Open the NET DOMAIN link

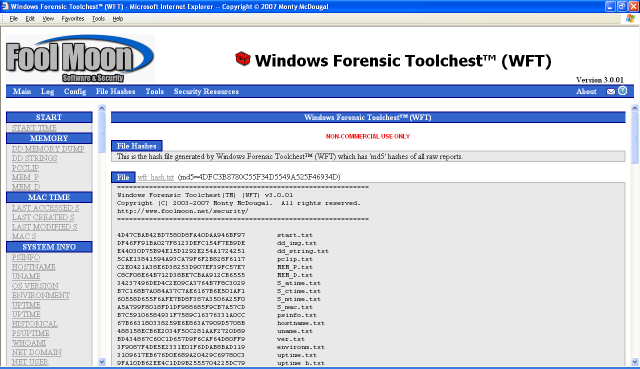point(36,352)
